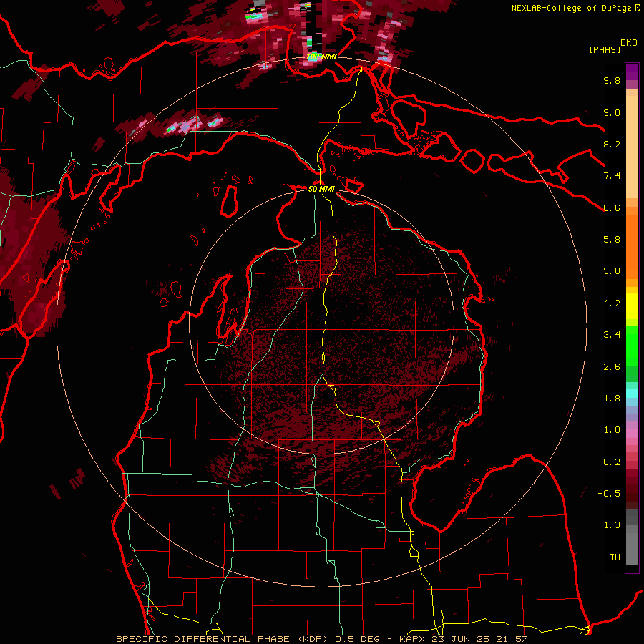Click the cyan segment of the colorbar
Screen dimensions: 644x644
[x=632, y=393]
